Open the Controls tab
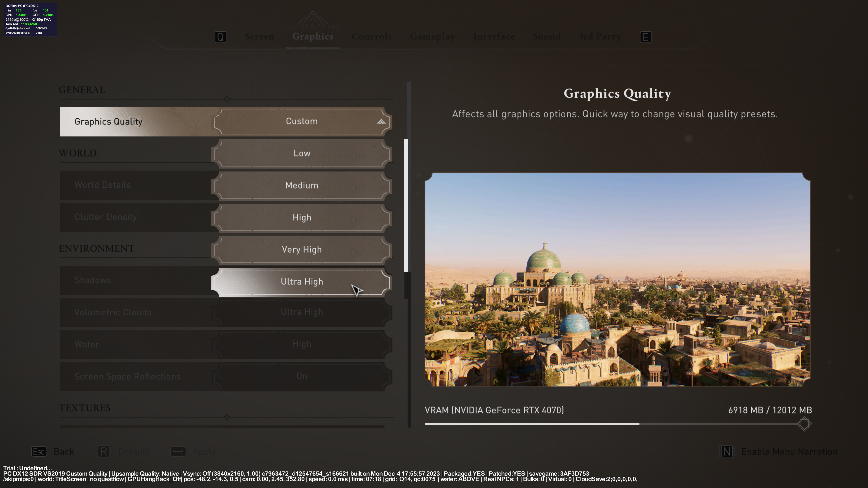Viewport: 868px width, 488px height. click(371, 36)
